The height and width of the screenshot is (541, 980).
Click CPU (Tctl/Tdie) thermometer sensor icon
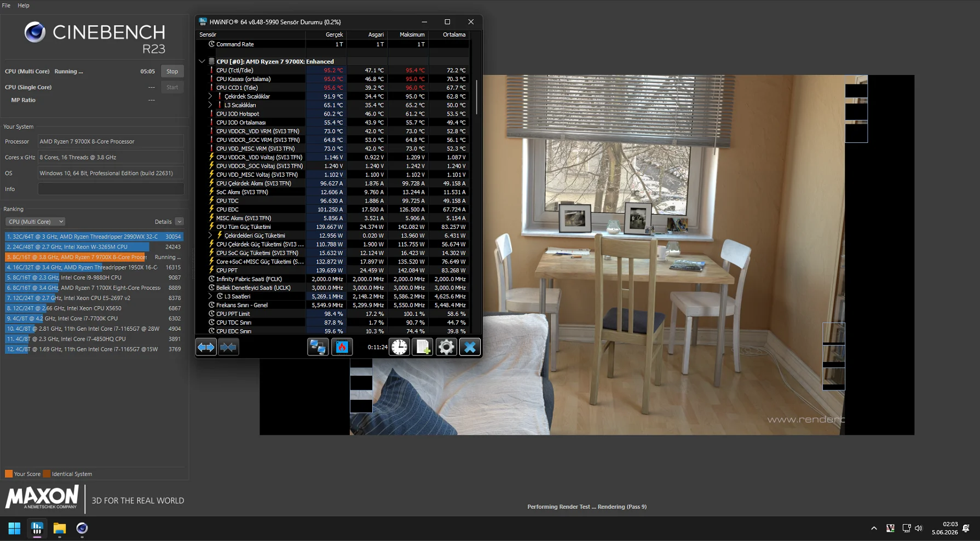[212, 70]
